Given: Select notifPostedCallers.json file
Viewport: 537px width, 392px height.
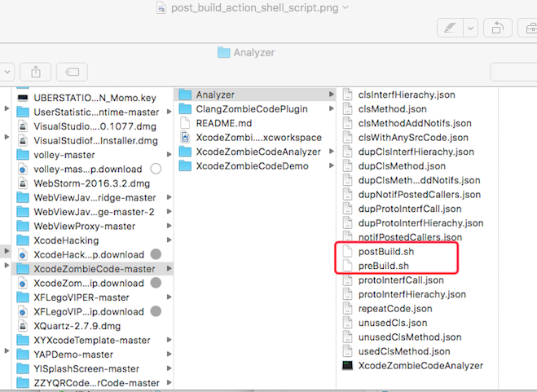Looking at the screenshot, I should point(410,237).
